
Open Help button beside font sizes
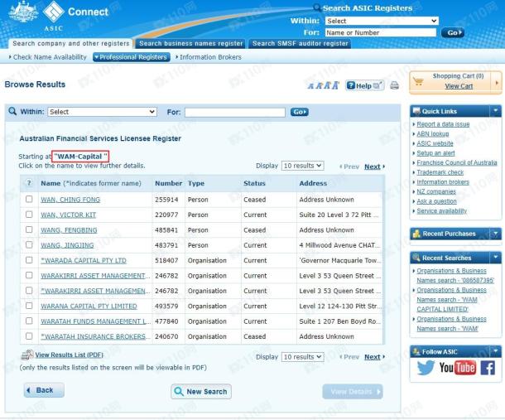pyautogui.click(x=364, y=85)
